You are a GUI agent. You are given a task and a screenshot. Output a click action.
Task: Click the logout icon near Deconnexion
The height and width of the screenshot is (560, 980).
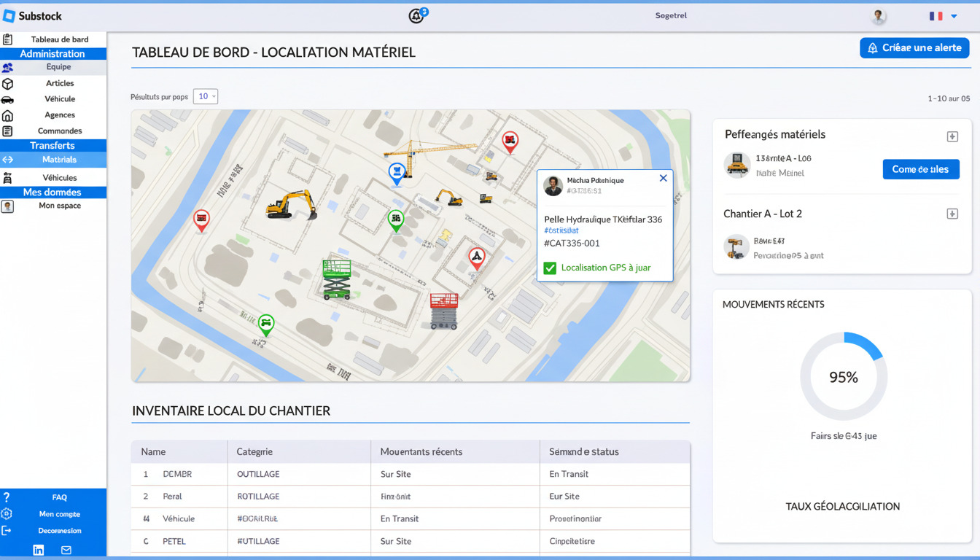(7, 530)
